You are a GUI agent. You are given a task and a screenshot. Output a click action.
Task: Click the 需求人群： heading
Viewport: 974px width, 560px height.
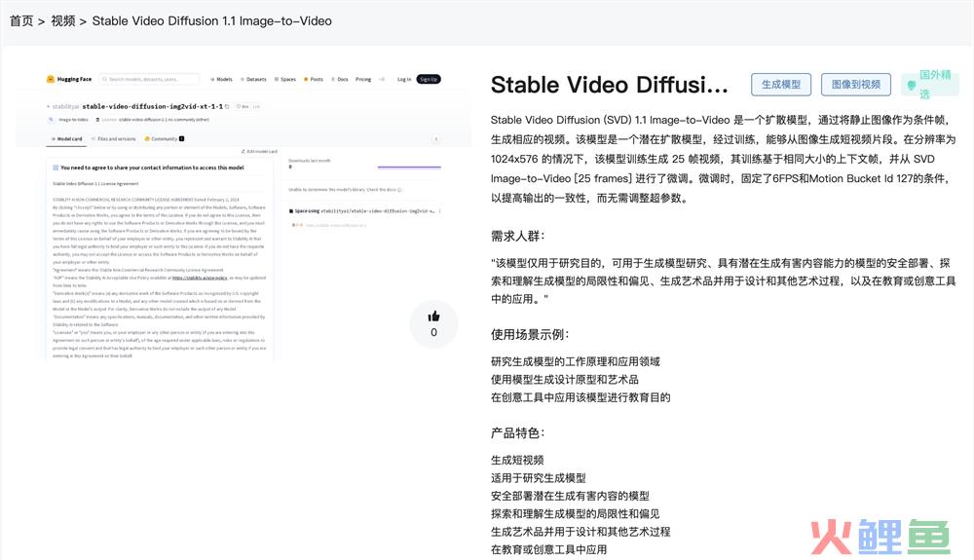[x=518, y=236]
